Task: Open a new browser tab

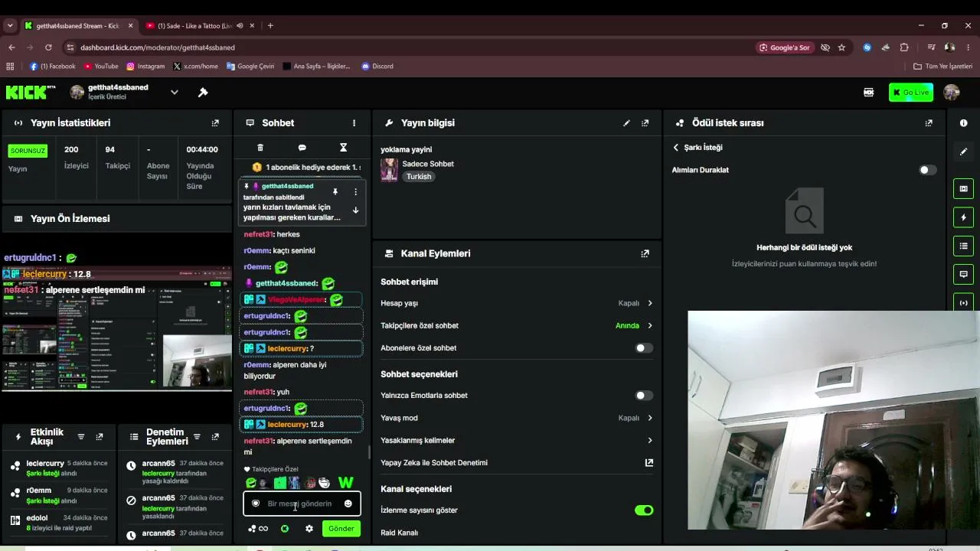Action: (270, 25)
